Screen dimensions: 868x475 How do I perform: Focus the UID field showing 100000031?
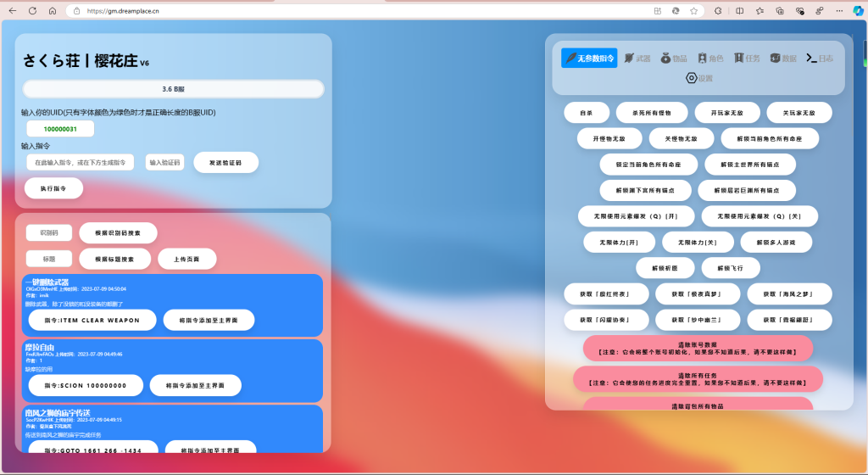click(60, 129)
